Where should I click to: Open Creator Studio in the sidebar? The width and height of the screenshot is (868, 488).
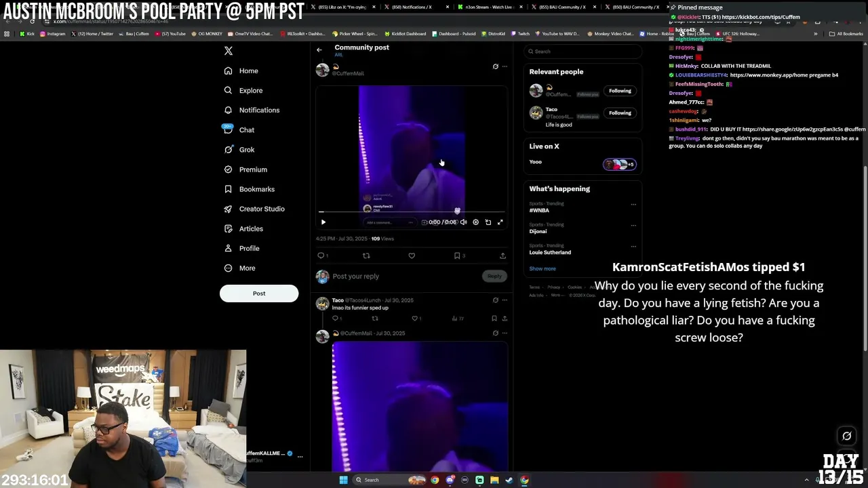(x=254, y=209)
